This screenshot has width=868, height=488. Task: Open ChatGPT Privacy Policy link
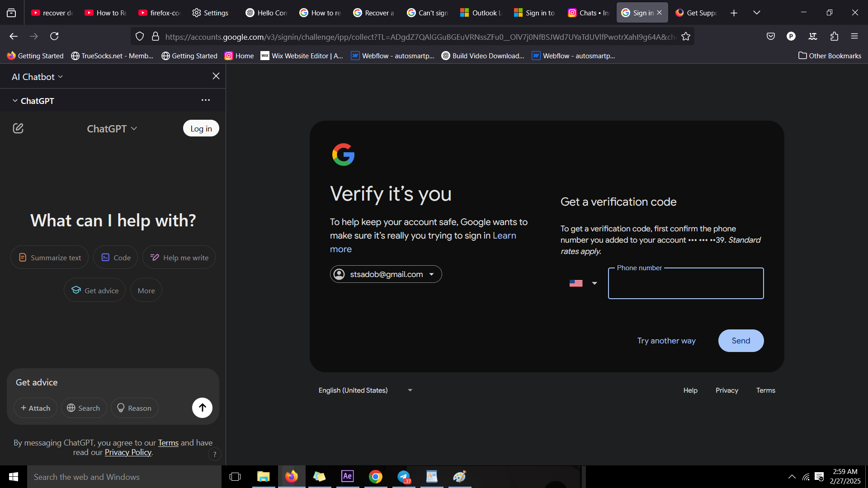[x=128, y=452]
